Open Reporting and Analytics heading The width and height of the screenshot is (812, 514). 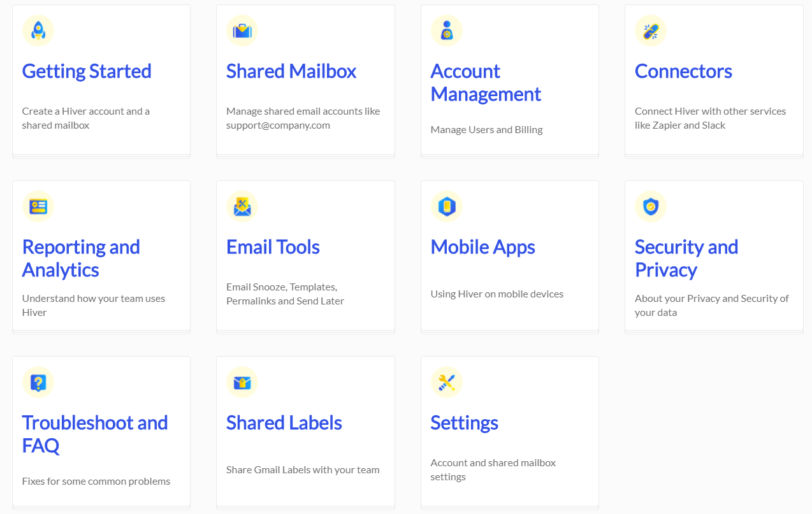point(81,259)
